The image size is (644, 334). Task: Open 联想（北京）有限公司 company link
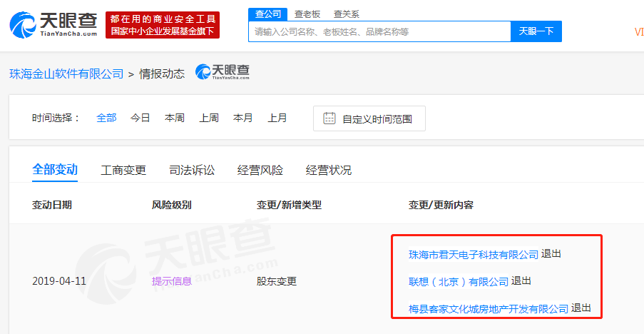coord(459,281)
